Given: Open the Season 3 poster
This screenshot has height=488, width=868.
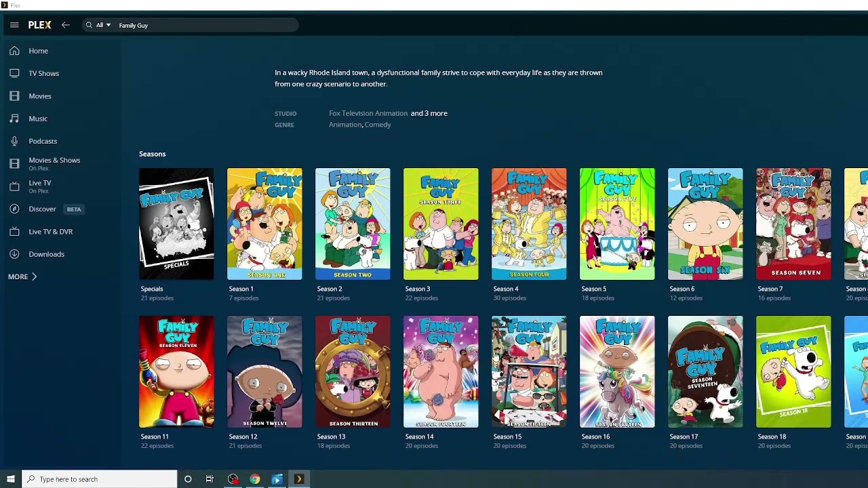Looking at the screenshot, I should pos(441,224).
